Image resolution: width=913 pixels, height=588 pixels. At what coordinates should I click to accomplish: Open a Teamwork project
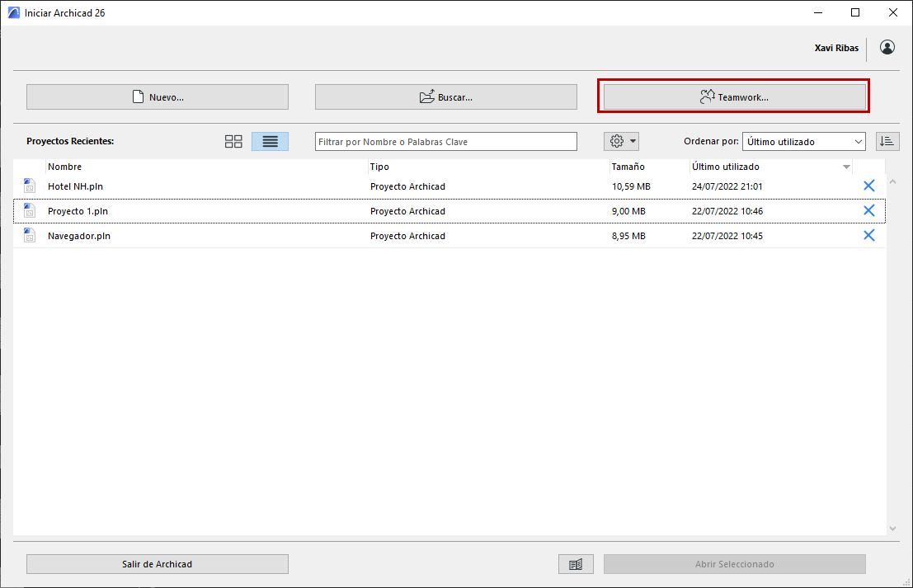734,97
